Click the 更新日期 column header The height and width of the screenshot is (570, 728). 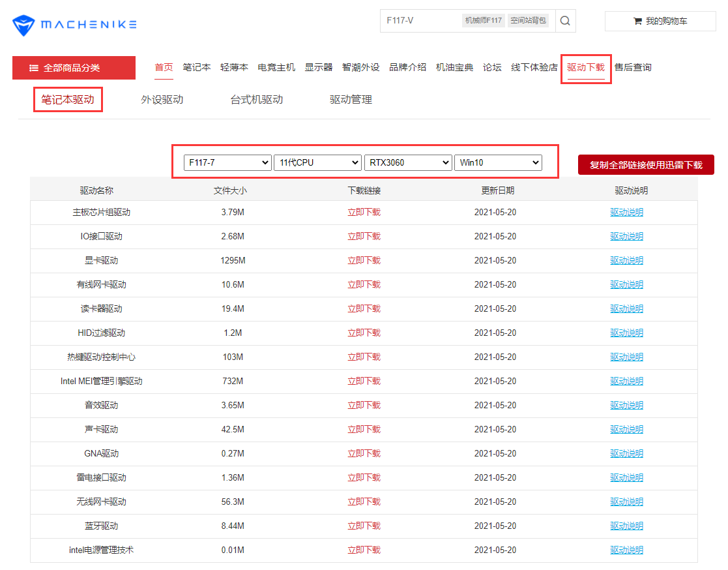498,190
